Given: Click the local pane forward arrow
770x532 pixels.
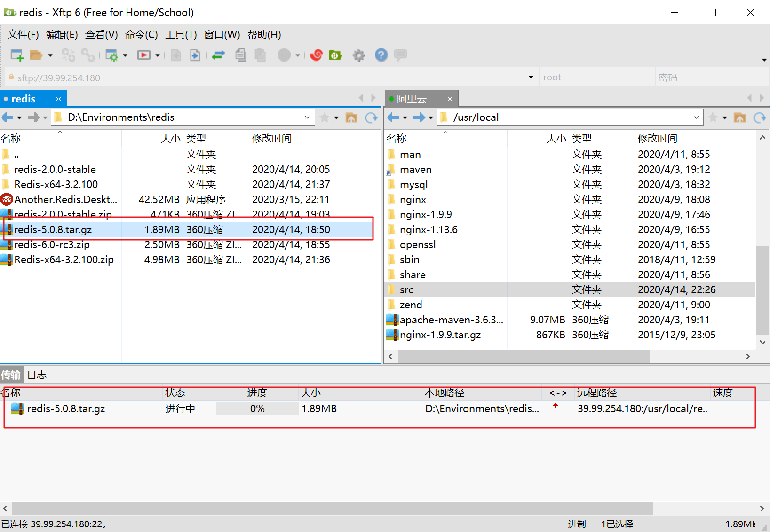Looking at the screenshot, I should pos(33,117).
